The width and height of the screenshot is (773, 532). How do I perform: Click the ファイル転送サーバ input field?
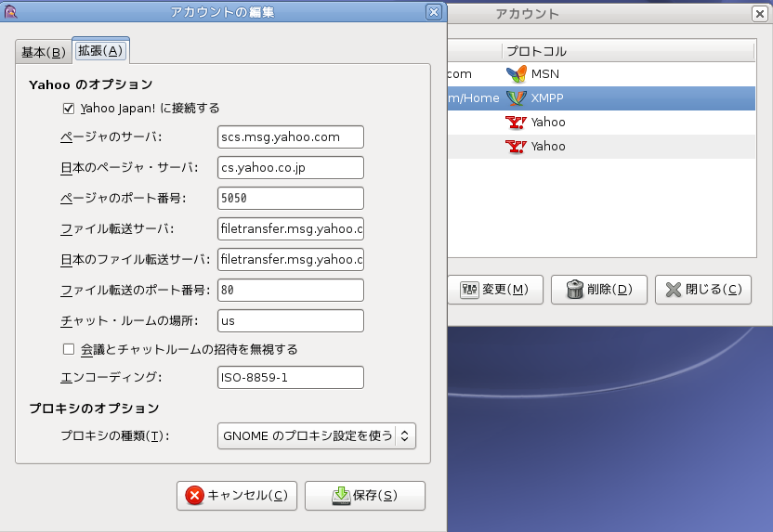pyautogui.click(x=291, y=228)
